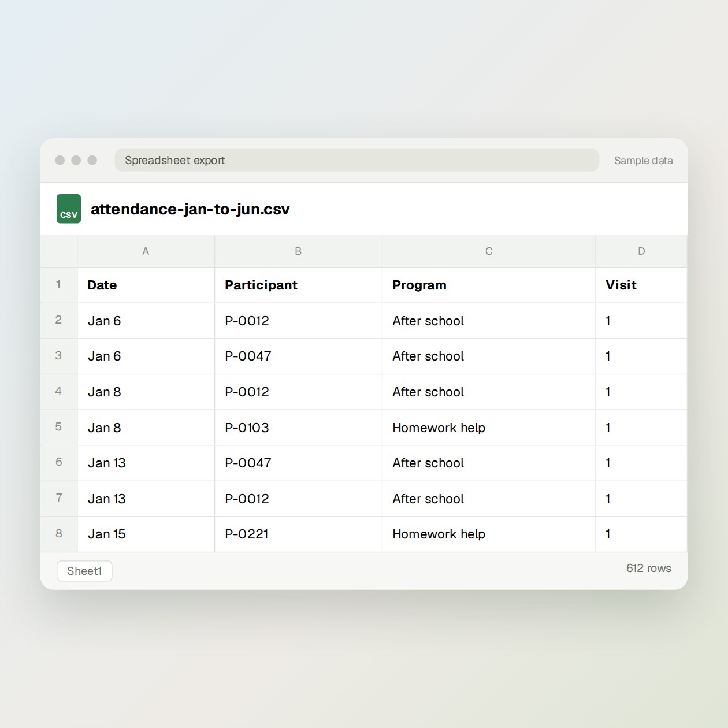
Task: Click the "Sample data" label
Action: (643, 161)
